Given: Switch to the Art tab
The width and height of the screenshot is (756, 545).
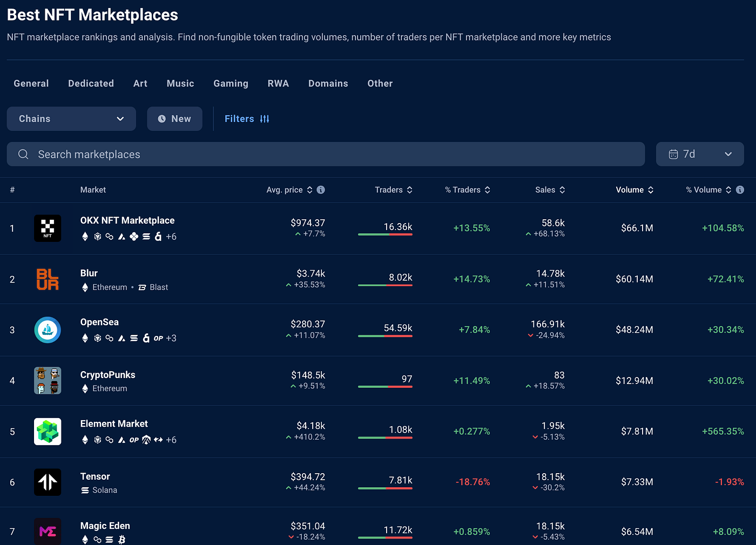Looking at the screenshot, I should pyautogui.click(x=140, y=83).
